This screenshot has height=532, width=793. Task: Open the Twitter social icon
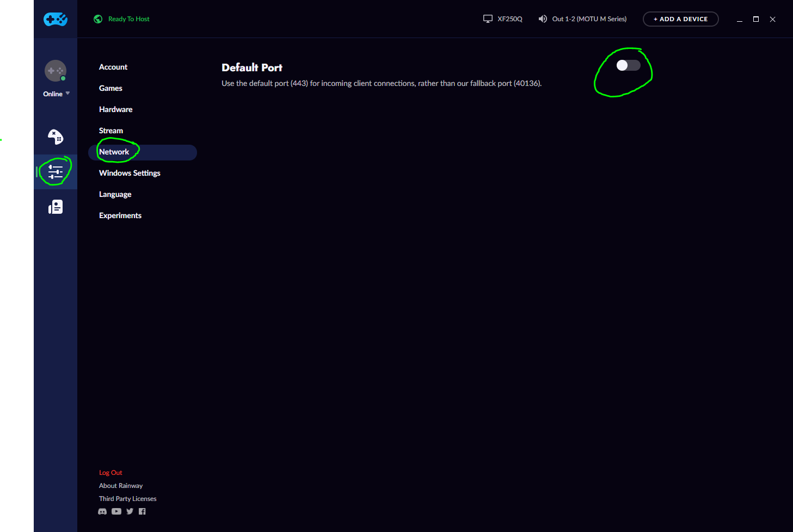[130, 511]
